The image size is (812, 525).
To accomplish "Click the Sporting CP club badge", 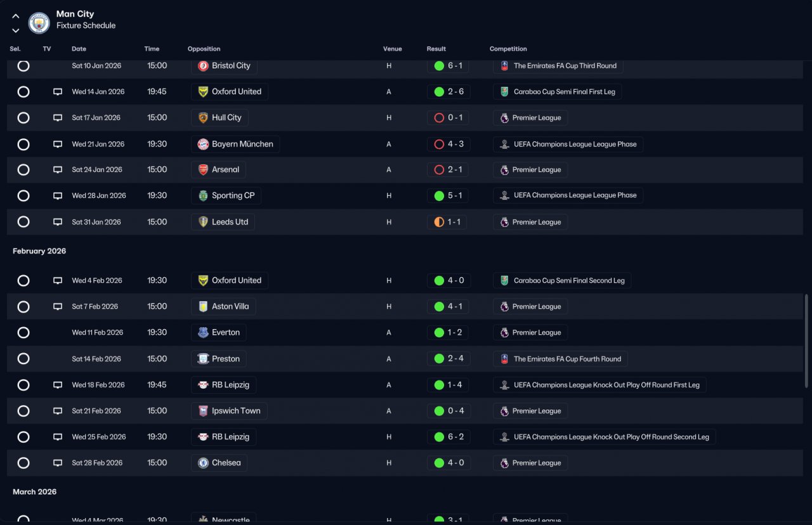I will (203, 196).
